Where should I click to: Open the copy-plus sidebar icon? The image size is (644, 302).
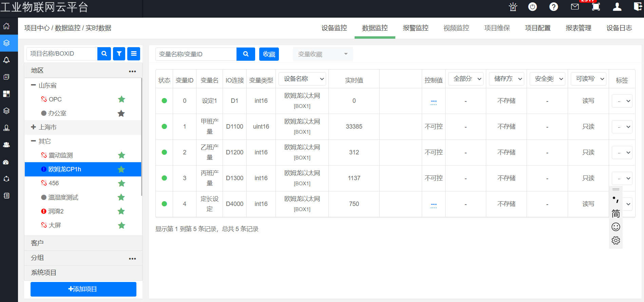(x=6, y=77)
